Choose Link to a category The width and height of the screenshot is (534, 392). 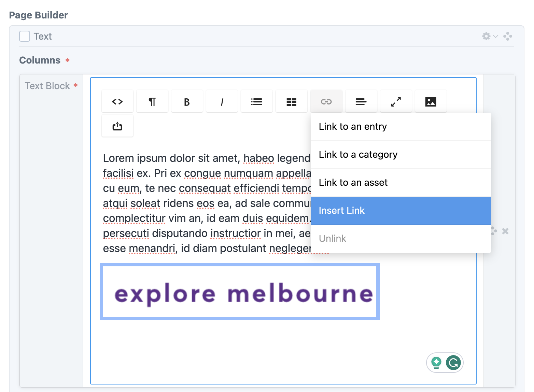401,155
